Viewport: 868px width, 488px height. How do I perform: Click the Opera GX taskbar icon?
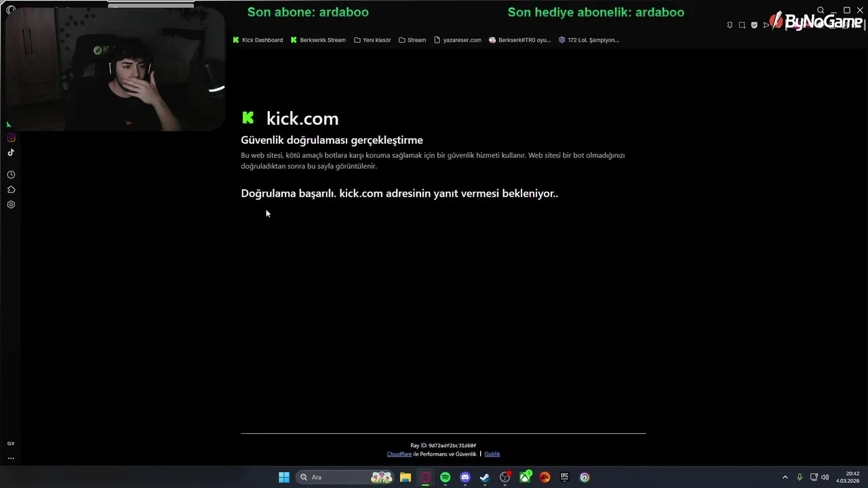(425, 477)
